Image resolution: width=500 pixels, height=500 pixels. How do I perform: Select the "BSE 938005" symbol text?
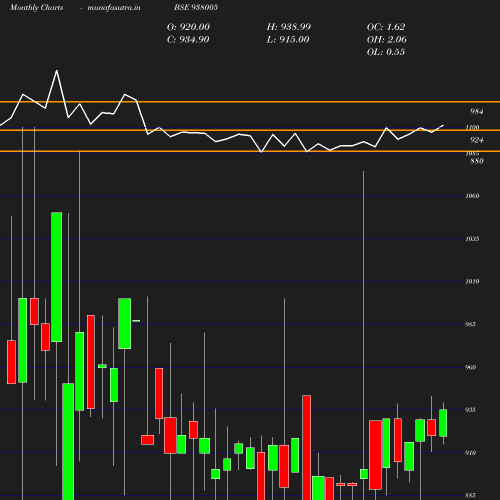coord(196,7)
